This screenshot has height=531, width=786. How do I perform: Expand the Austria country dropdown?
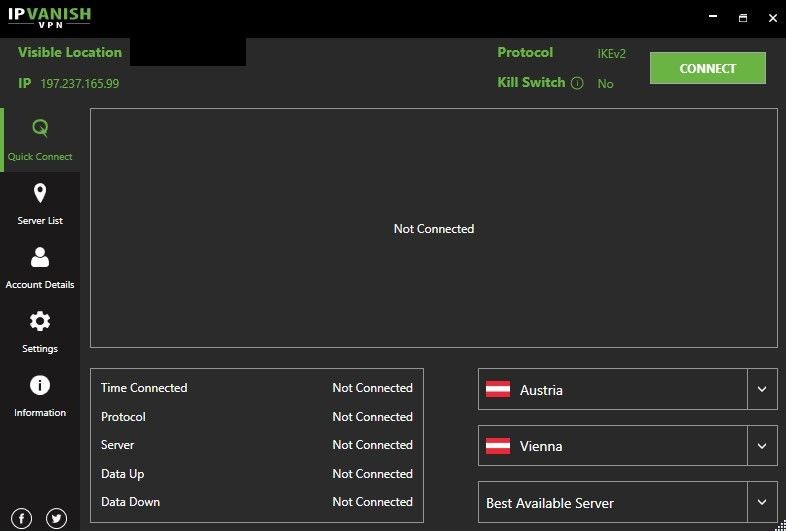(761, 389)
